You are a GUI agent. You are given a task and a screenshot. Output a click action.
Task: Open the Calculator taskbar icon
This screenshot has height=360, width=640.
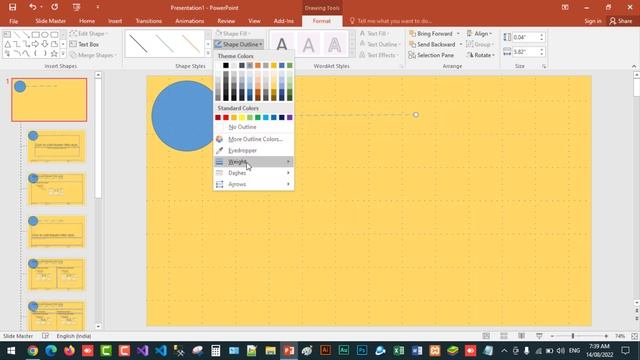pos(216,351)
